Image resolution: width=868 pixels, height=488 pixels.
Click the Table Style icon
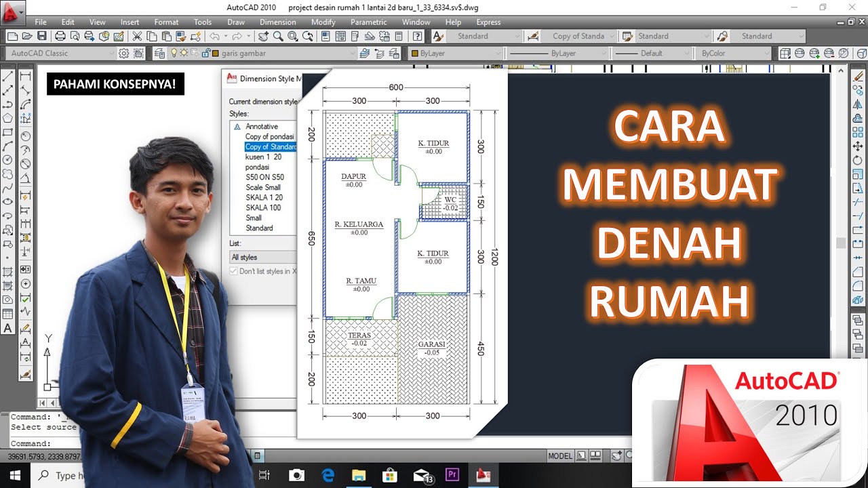coord(627,36)
